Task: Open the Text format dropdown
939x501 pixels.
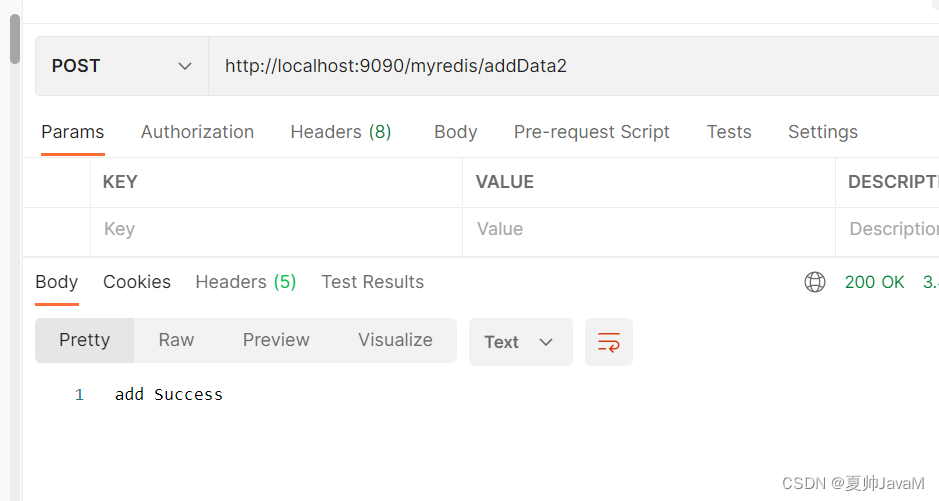Action: (520, 342)
